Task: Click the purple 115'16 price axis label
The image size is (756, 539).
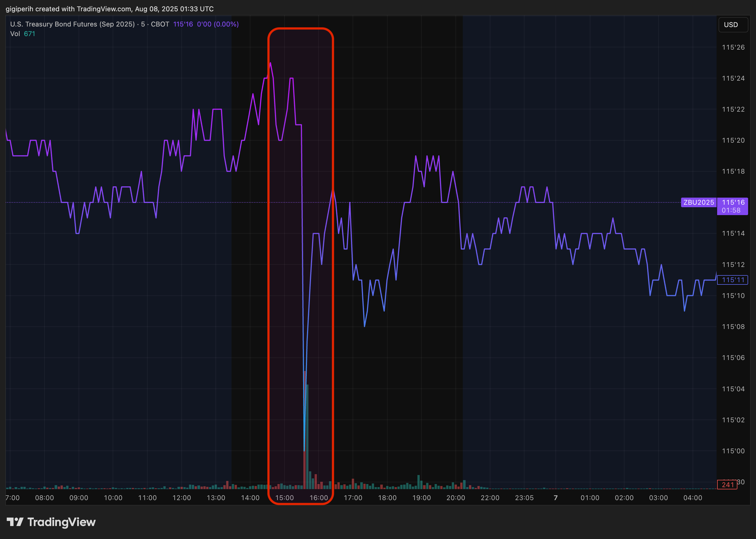Action: point(733,202)
